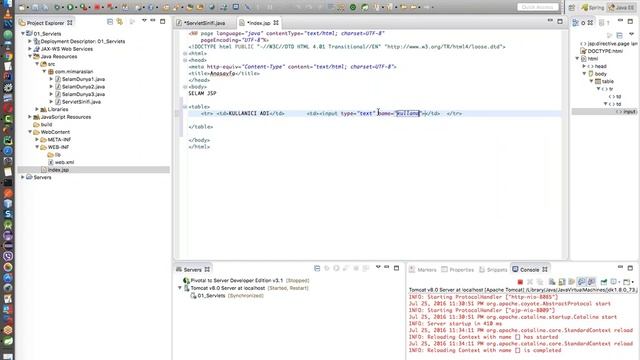The width and height of the screenshot is (640, 360).
Task: Open the Properties tab
Action: (458, 270)
